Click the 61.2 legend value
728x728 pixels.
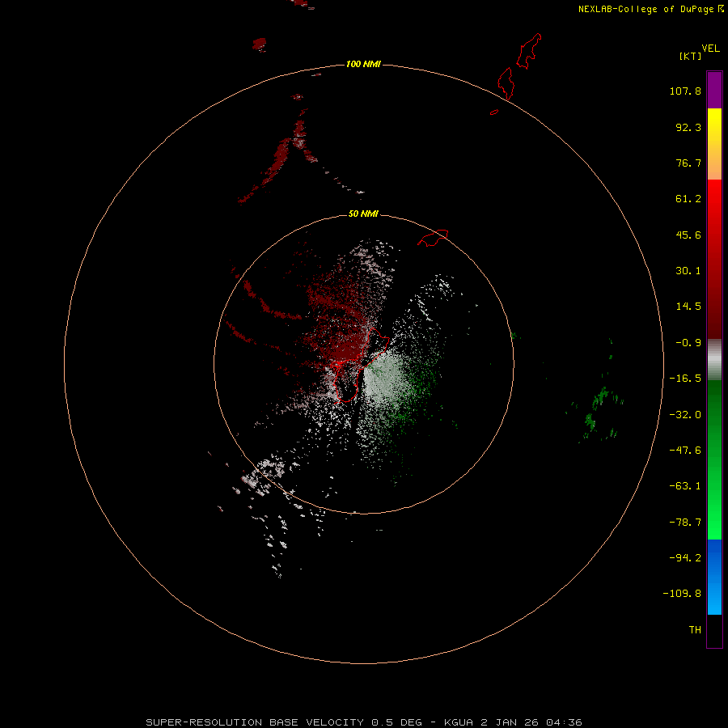click(x=688, y=199)
